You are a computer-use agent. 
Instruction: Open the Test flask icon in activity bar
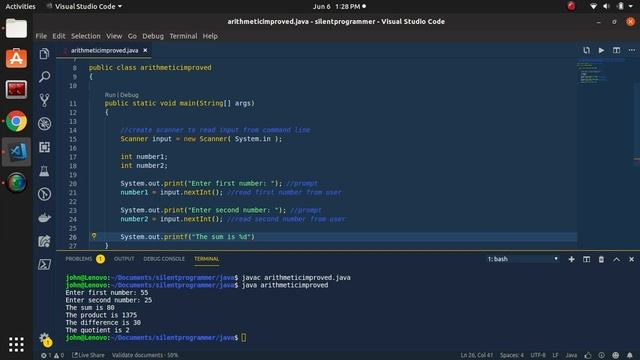pyautogui.click(x=44, y=171)
